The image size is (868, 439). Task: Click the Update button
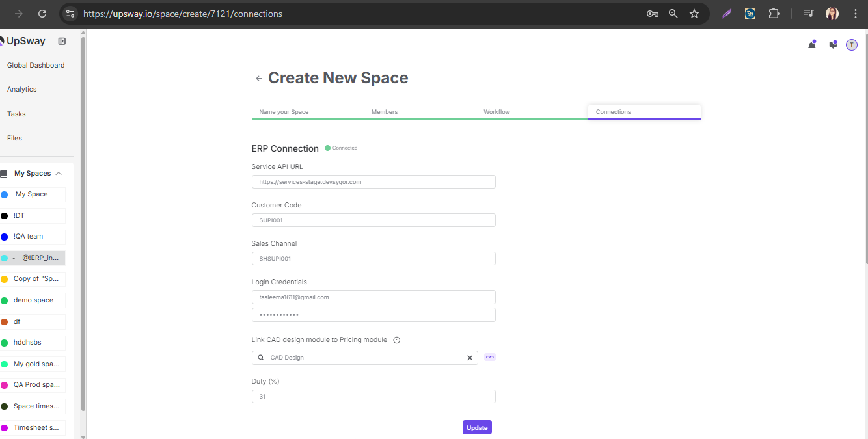[x=477, y=427]
